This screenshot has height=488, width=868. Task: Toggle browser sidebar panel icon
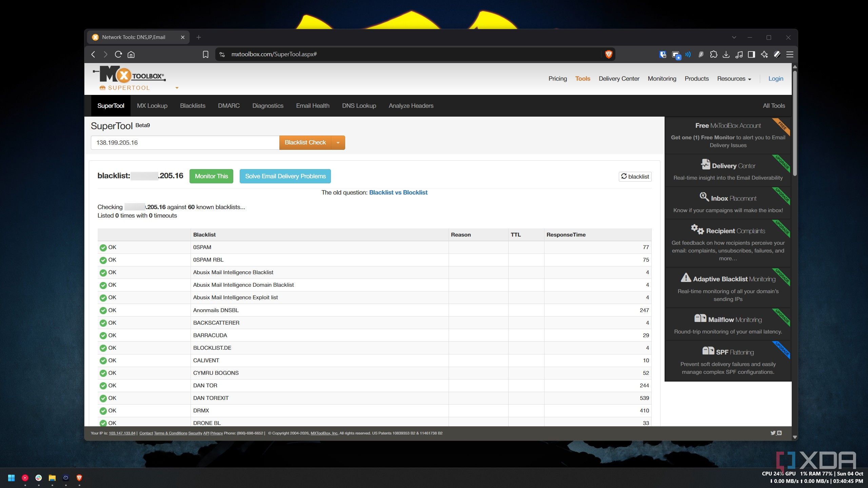click(x=751, y=54)
